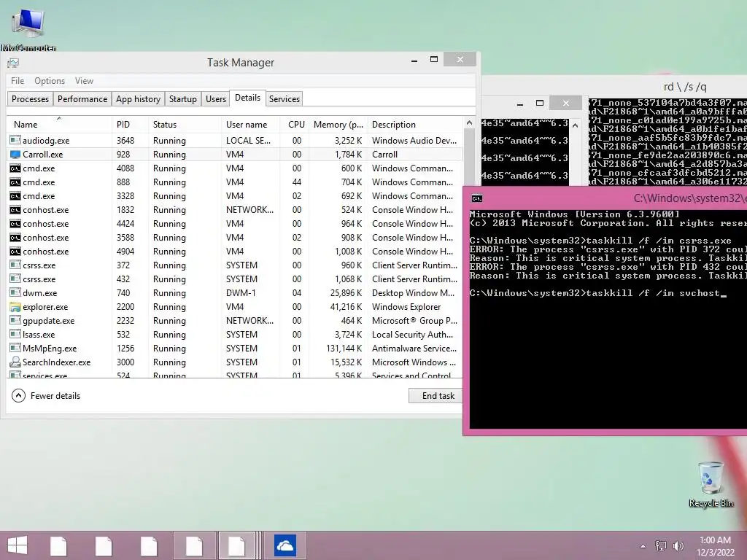Sort by the Status column header
The height and width of the screenshot is (560, 747).
[x=185, y=124]
